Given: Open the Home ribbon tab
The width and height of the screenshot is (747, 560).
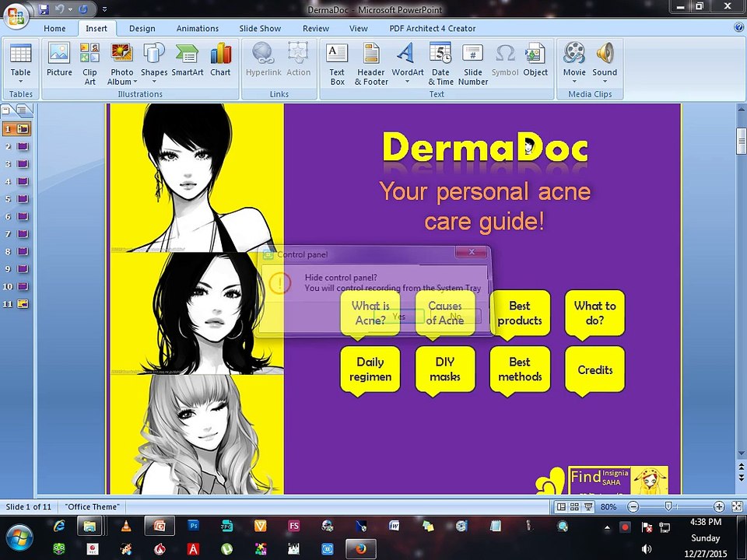Looking at the screenshot, I should pyautogui.click(x=54, y=28).
